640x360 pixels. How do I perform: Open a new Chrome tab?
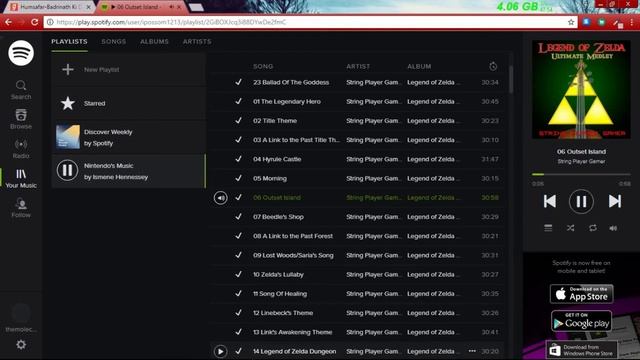[x=196, y=7]
